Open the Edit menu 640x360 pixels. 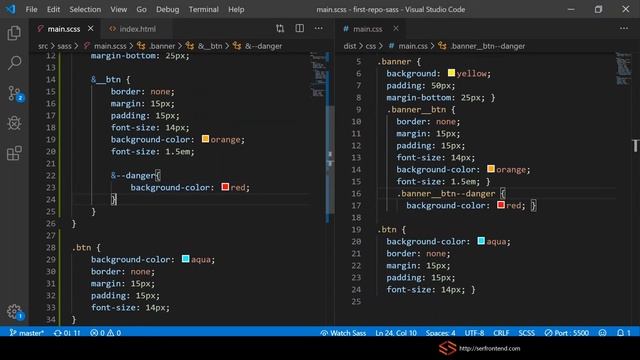point(53,9)
